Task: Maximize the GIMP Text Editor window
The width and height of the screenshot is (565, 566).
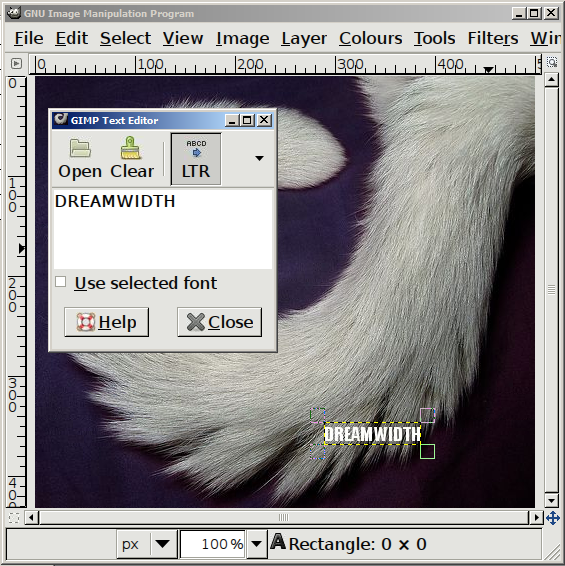Action: tap(247, 120)
